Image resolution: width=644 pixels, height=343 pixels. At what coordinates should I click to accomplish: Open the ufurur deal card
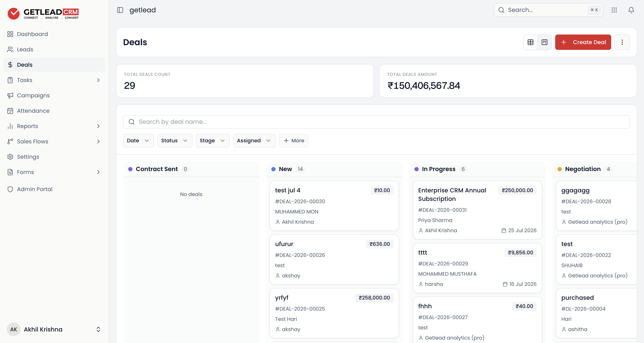(334, 259)
